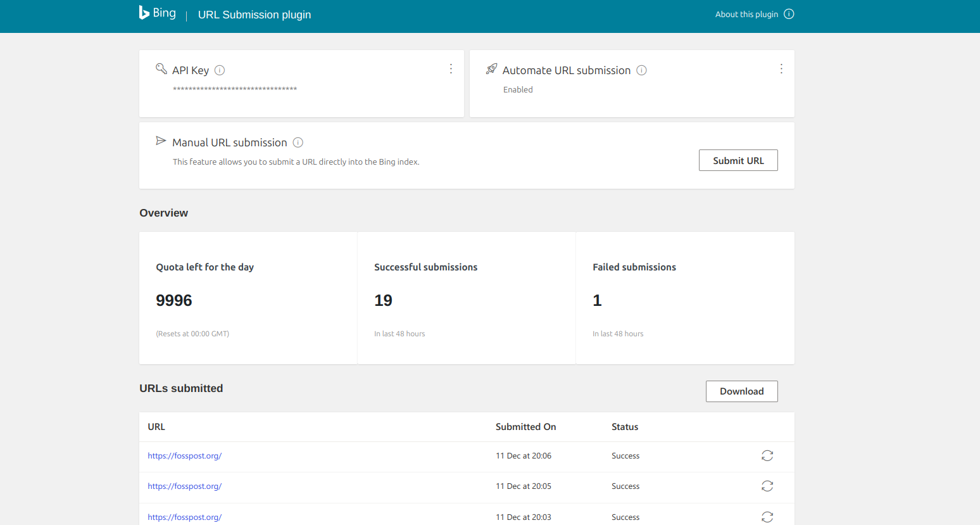Open Automate URL submission three-dot menu
The image size is (980, 525).
pyautogui.click(x=781, y=69)
